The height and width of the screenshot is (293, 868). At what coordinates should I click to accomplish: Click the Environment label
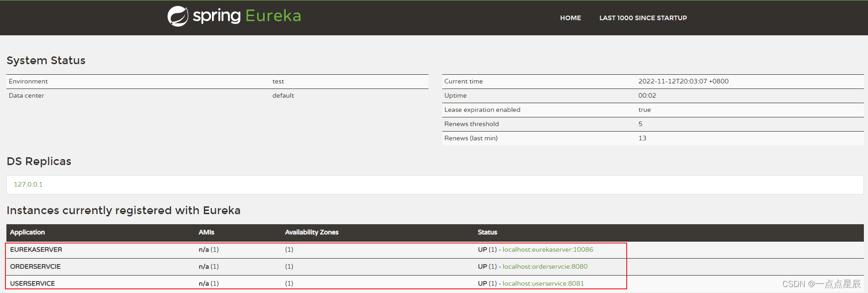tap(28, 81)
